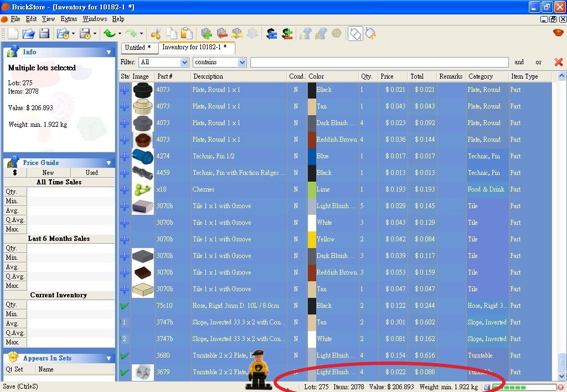Click the checkmark status for part 3680

click(x=125, y=356)
